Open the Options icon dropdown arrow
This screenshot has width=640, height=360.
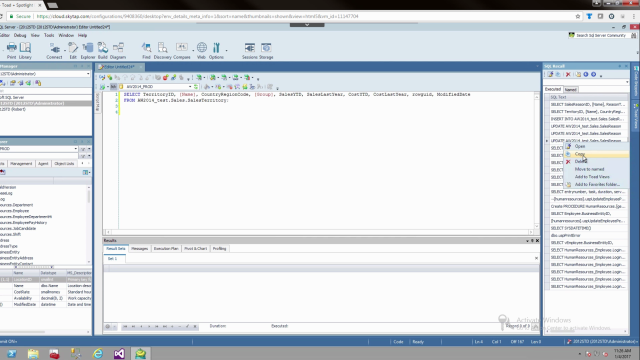point(226,51)
